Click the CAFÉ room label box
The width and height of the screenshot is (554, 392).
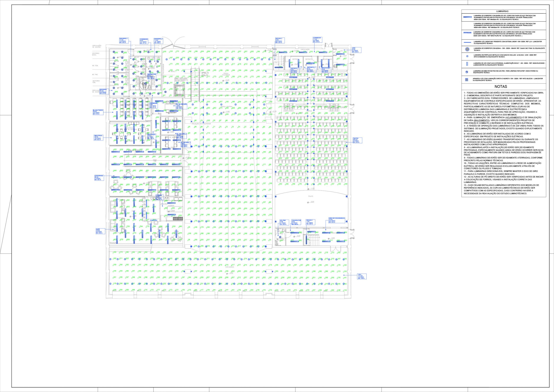pos(101,231)
